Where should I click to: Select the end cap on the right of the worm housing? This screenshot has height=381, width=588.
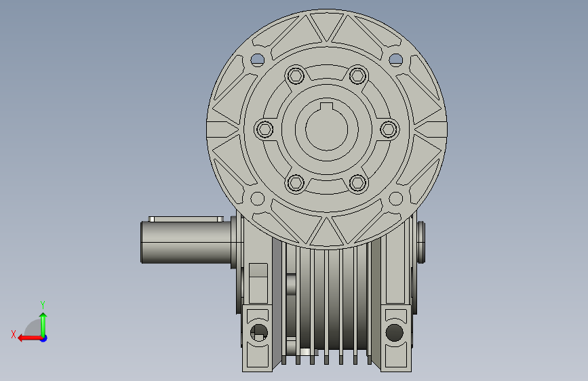[x=420, y=242]
